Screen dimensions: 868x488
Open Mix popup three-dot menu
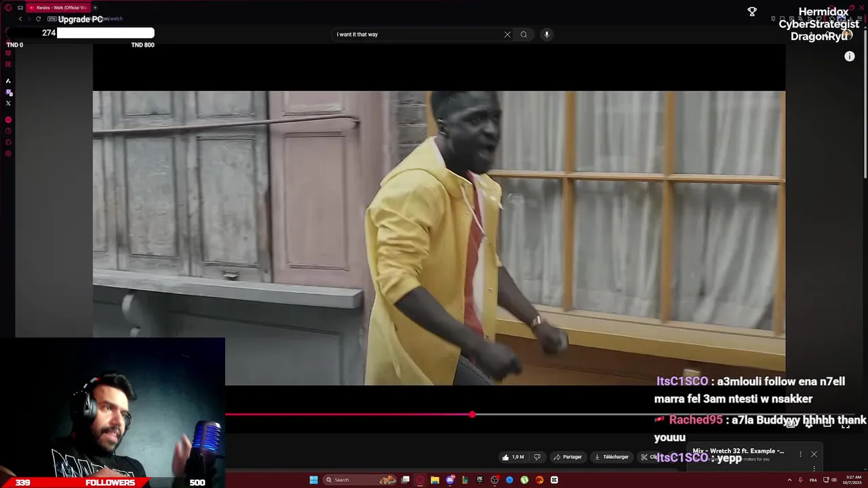click(x=800, y=454)
